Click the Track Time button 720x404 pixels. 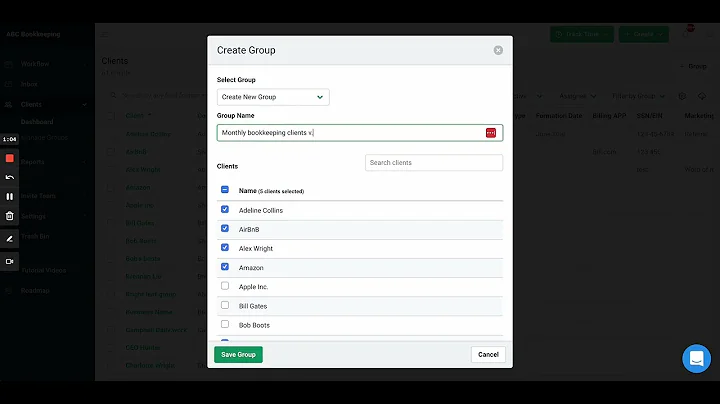click(x=582, y=34)
